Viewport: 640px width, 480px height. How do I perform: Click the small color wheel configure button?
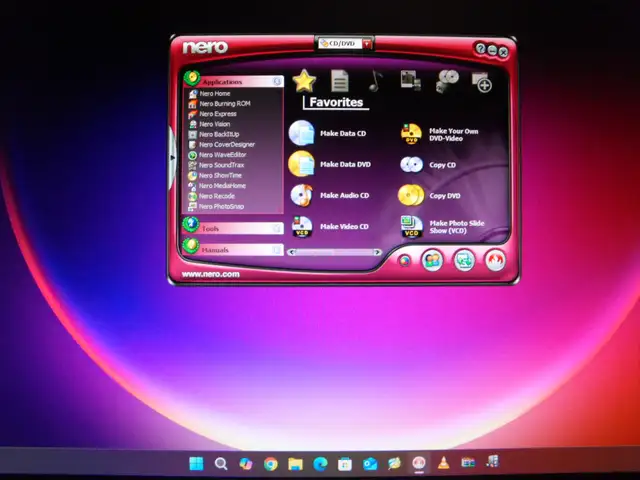point(404,260)
